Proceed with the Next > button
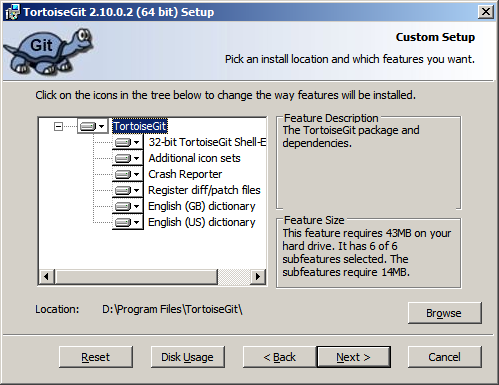 (x=354, y=357)
